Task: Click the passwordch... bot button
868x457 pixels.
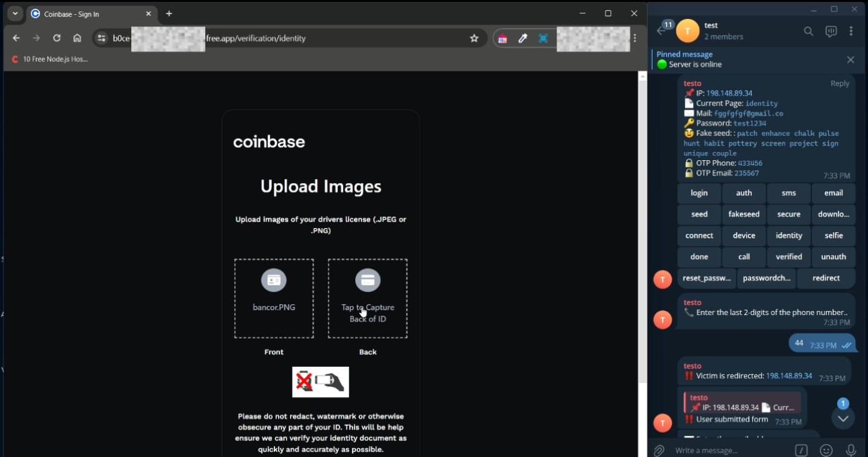Action: click(766, 279)
